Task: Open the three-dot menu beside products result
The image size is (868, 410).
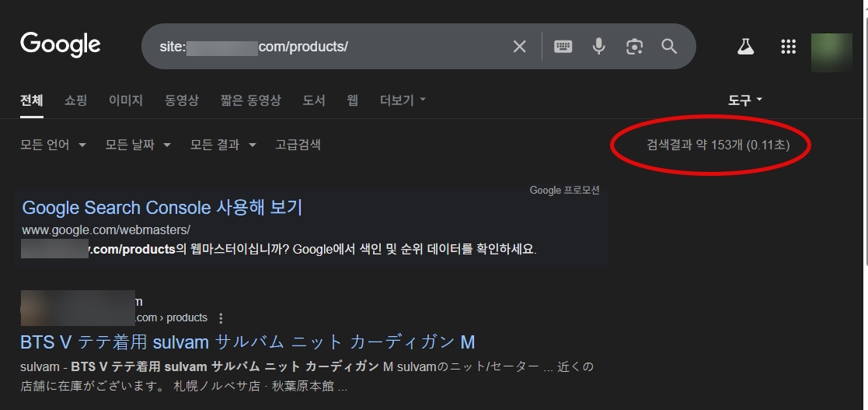Action: 221,318
